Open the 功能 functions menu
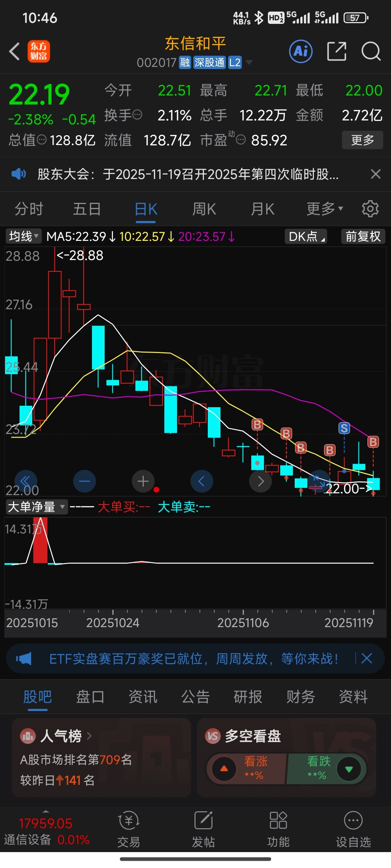 (x=278, y=829)
